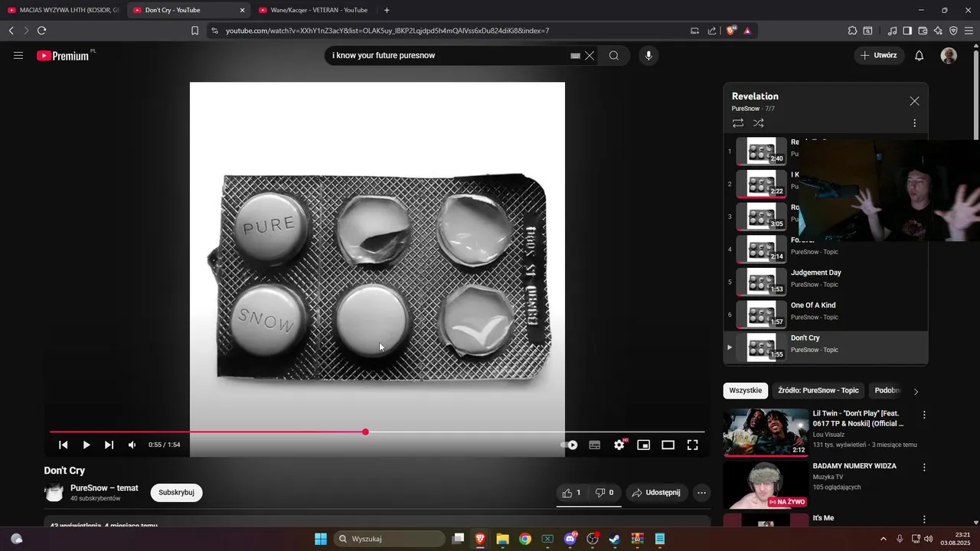Toggle the Brave sidebar panel
Image resolution: width=980 pixels, height=551 pixels.
[x=907, y=31]
